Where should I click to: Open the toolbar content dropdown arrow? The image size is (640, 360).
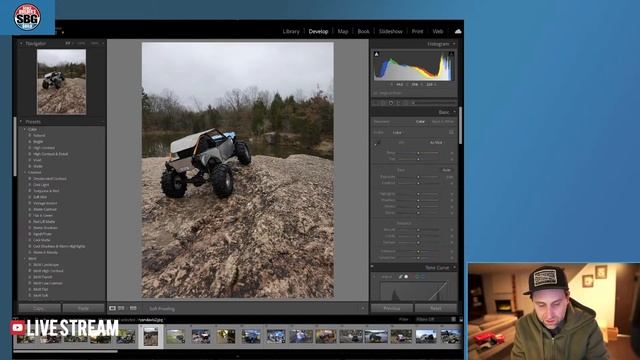point(363,309)
